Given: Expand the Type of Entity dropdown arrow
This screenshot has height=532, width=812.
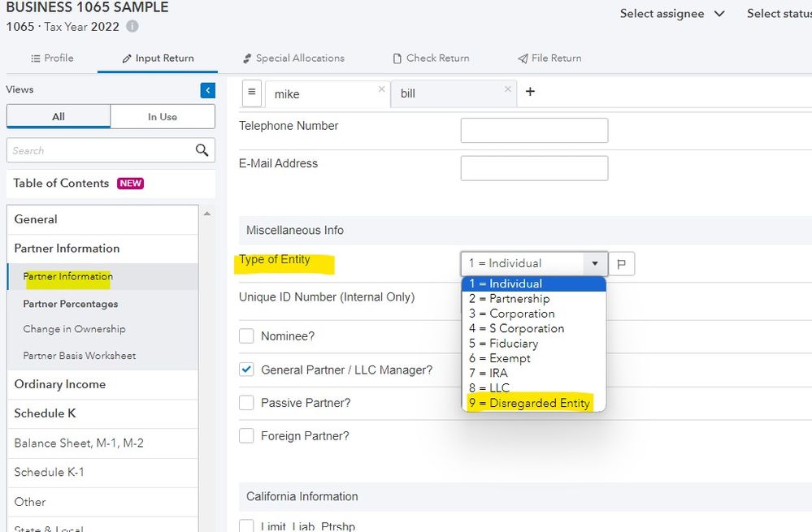Looking at the screenshot, I should pos(595,264).
